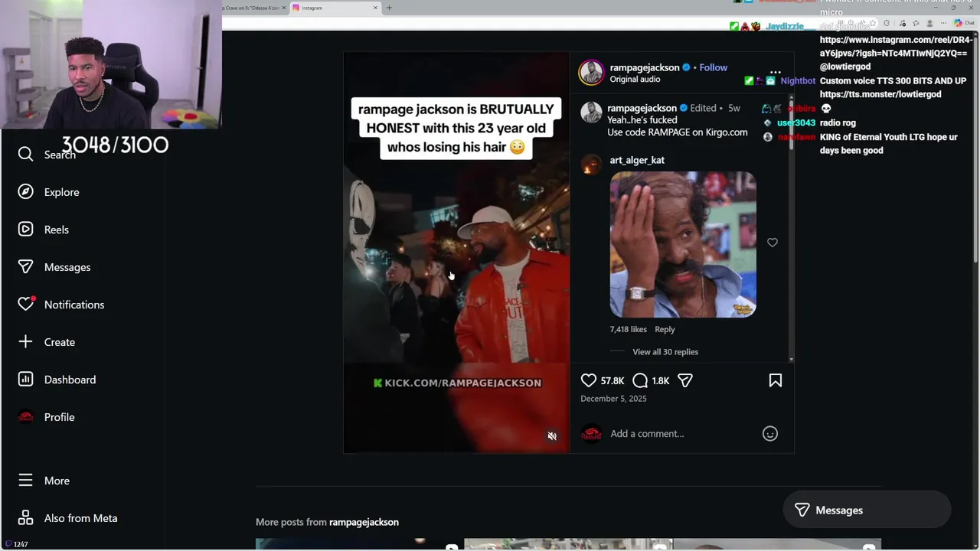This screenshot has height=551, width=980.
Task: Open the Profile avatar icon in sidebar
Action: [x=25, y=417]
